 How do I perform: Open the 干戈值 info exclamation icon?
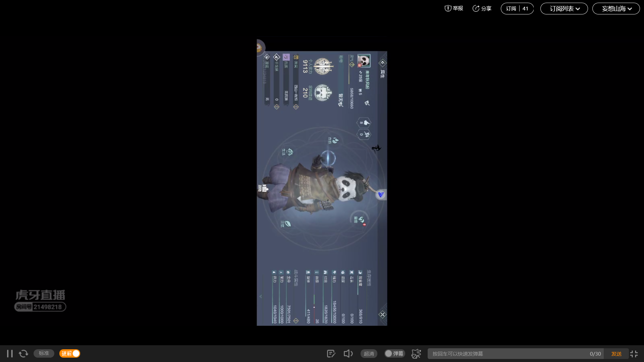pyautogui.click(x=277, y=107)
